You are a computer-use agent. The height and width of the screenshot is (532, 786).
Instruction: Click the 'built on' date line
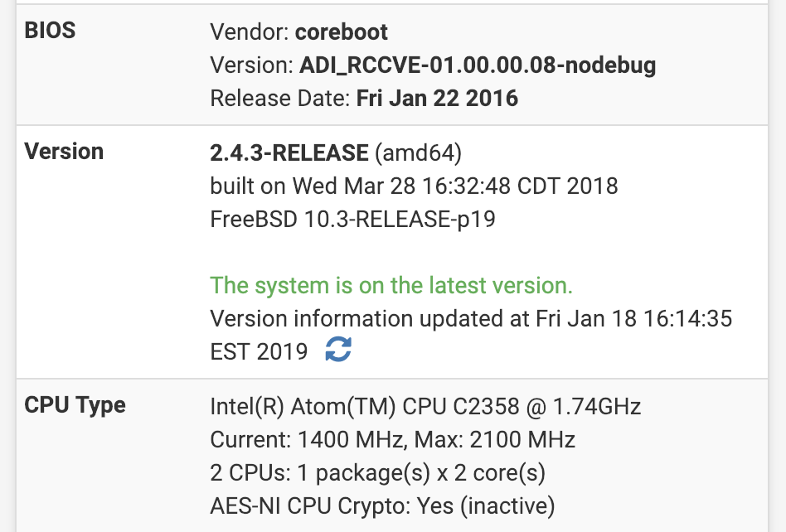[x=414, y=186]
